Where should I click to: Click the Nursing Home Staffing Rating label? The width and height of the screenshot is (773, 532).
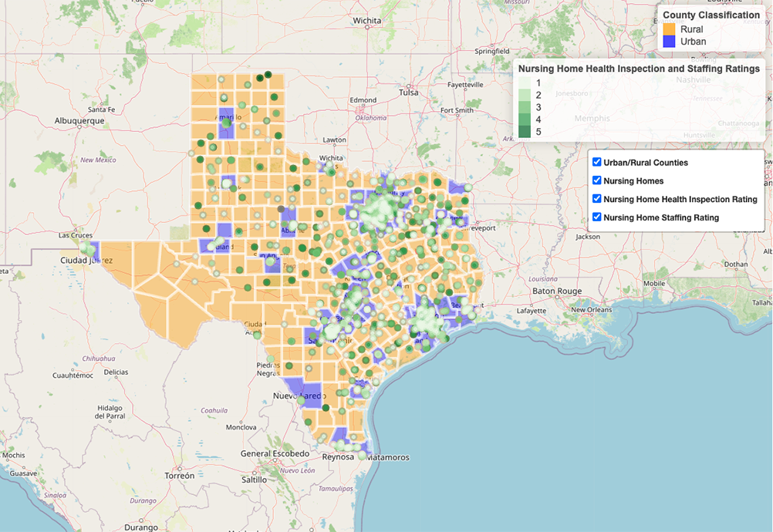[661, 217]
